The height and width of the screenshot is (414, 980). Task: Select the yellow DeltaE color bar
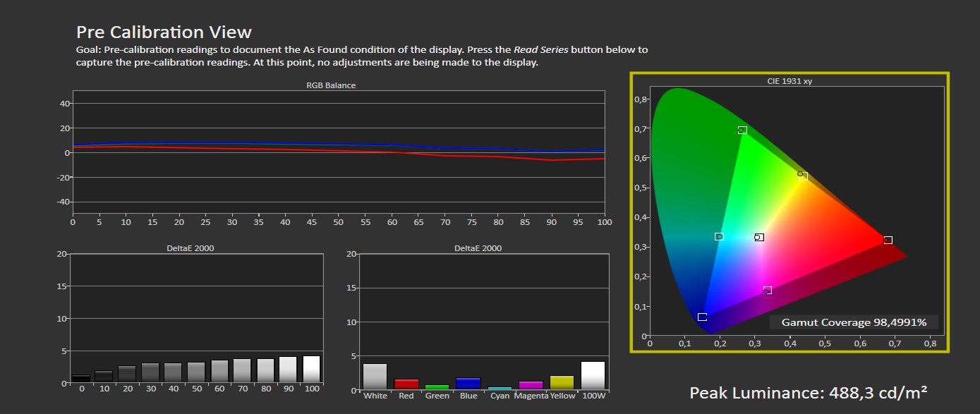coord(562,383)
